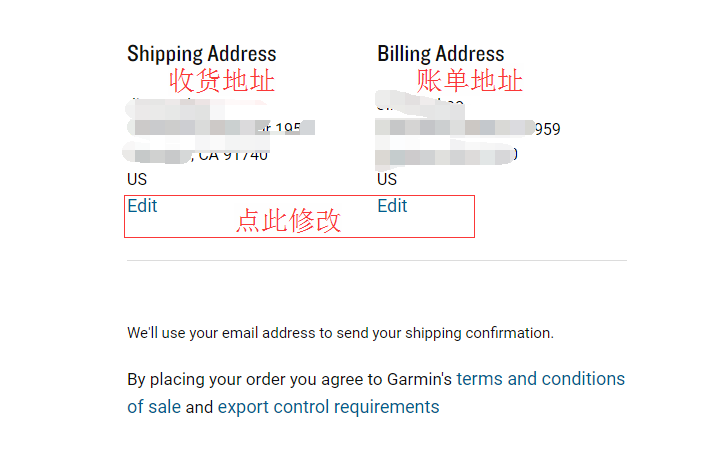Image resolution: width=725 pixels, height=453 pixels.
Task: Click the red 账单地址 annotation
Action: tap(469, 81)
